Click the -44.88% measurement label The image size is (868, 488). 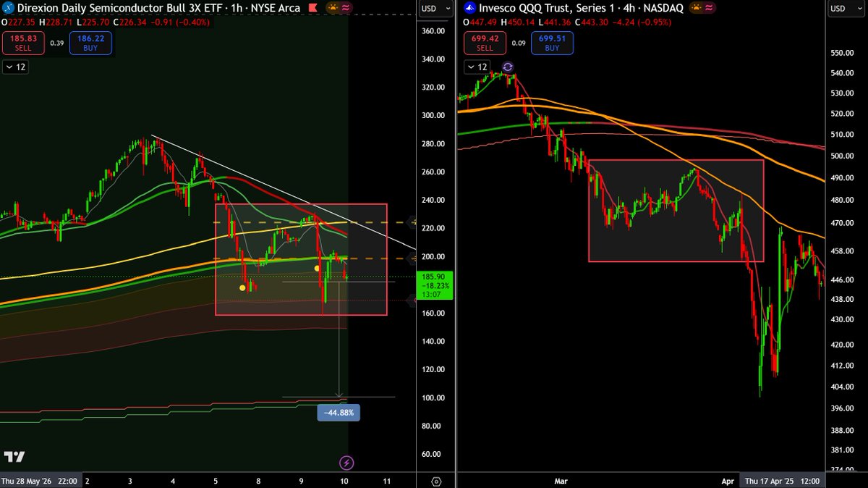tap(339, 413)
